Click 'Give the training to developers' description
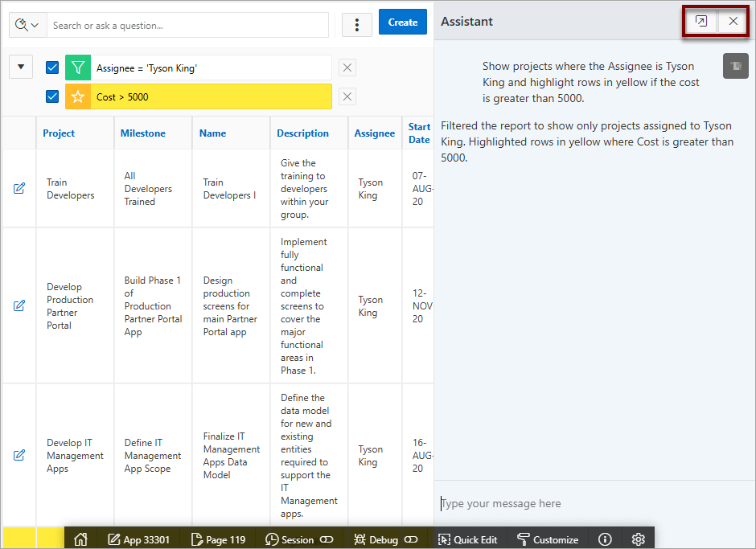The height and width of the screenshot is (549, 756). click(304, 188)
